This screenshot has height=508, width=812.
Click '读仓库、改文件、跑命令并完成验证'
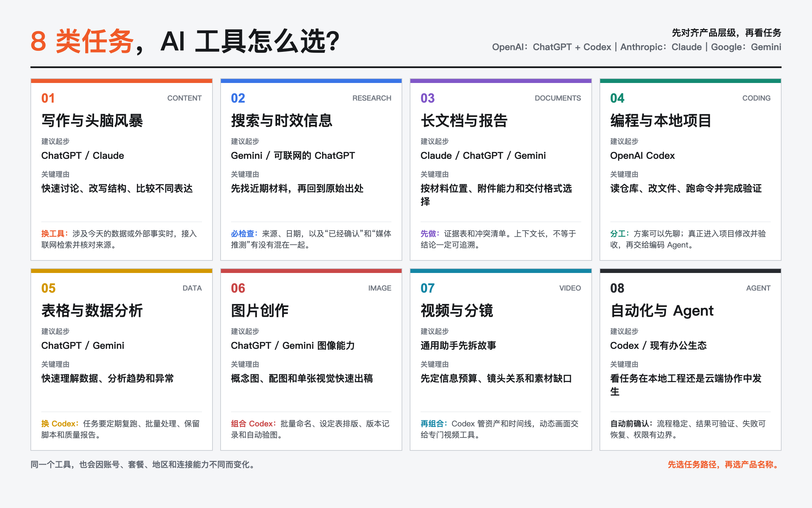pos(686,188)
